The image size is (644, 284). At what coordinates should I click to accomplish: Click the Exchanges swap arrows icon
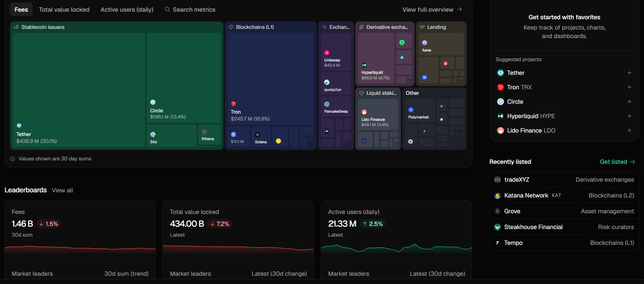click(324, 27)
